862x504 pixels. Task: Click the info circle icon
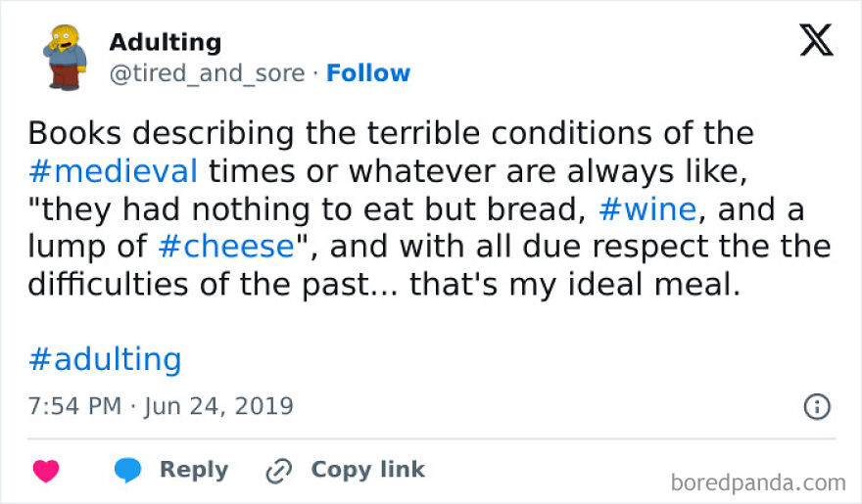point(817,406)
